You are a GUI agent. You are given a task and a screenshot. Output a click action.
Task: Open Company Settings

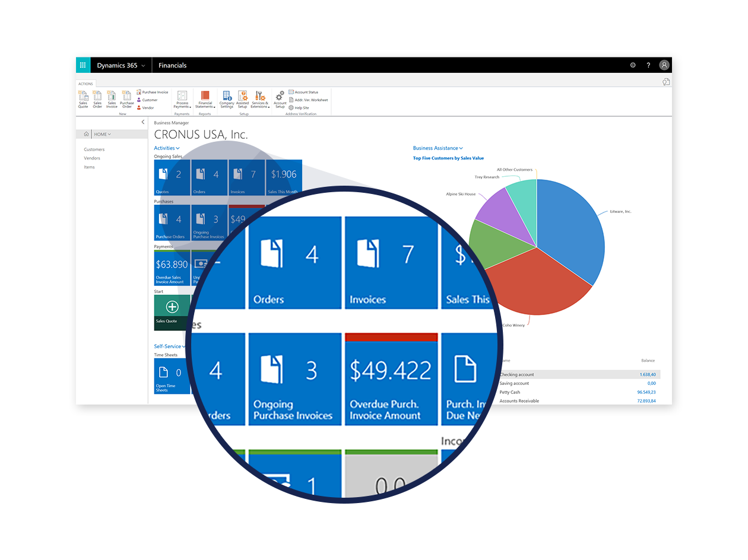227,99
